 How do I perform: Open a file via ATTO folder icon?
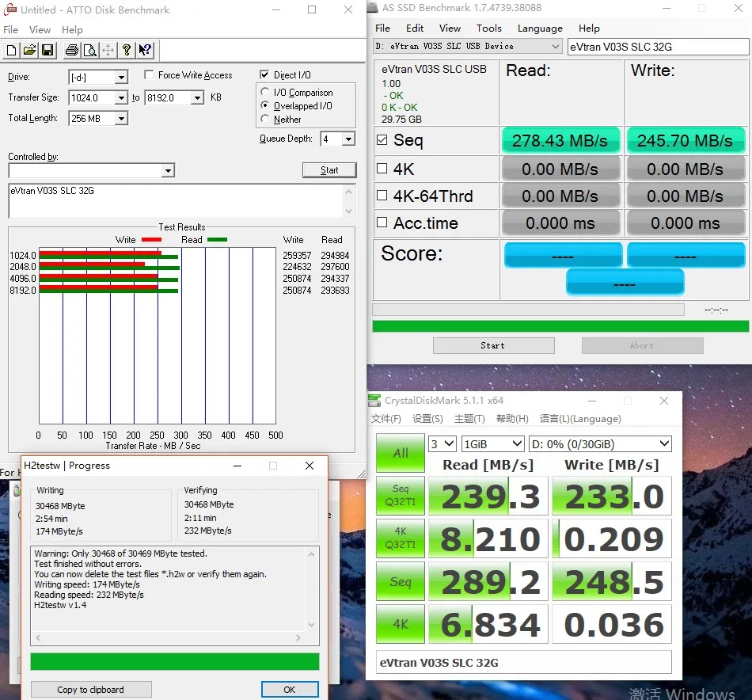(30, 50)
